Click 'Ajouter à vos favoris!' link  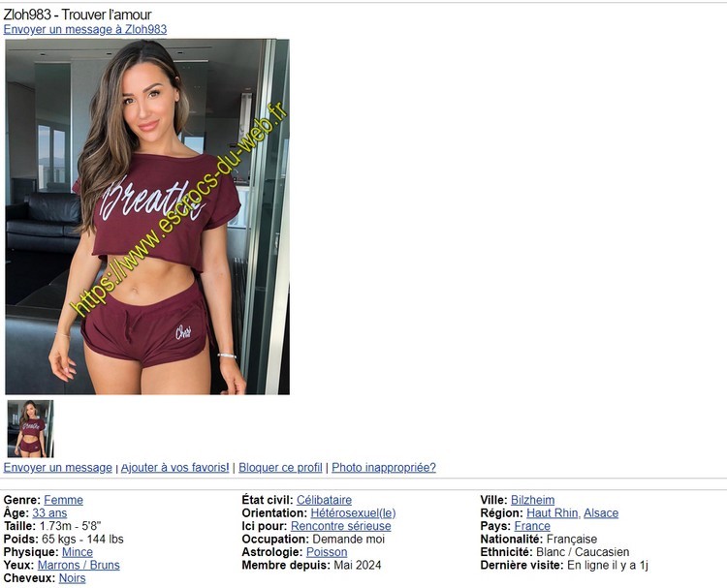(174, 467)
